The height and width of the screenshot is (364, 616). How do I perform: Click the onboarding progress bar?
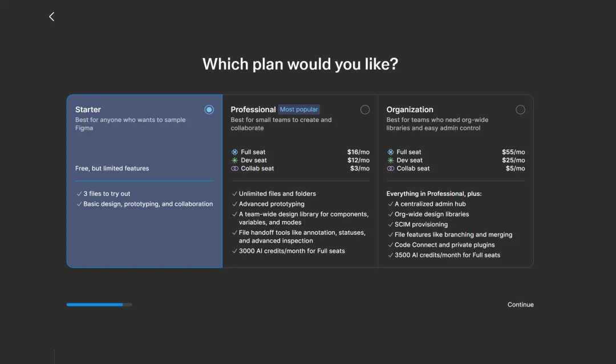[x=99, y=305]
